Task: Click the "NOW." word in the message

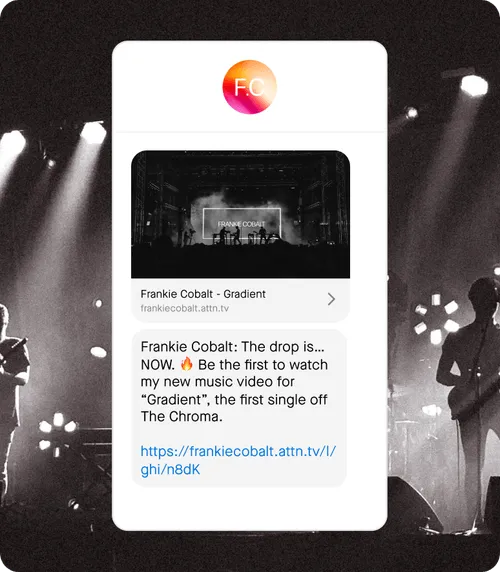Action: tap(158, 364)
